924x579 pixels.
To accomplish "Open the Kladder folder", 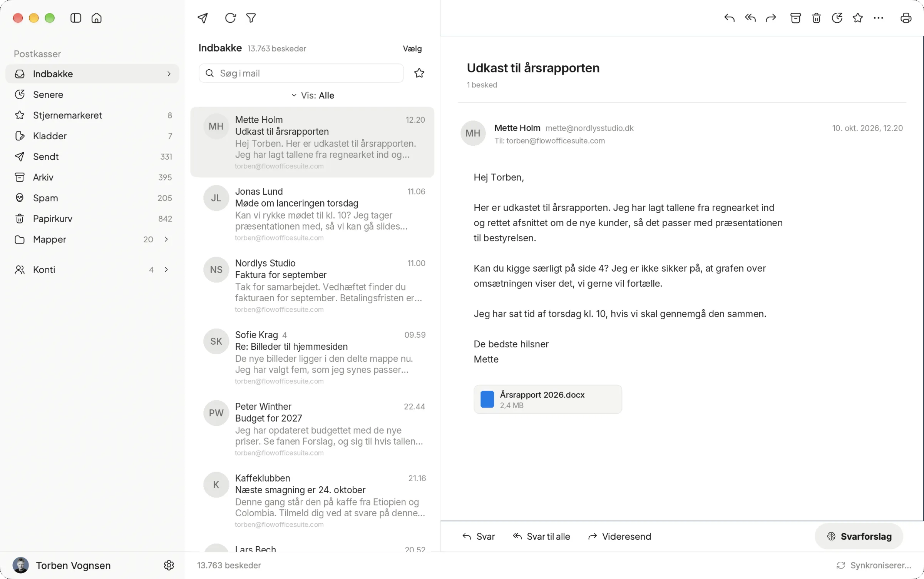I will tap(92, 136).
